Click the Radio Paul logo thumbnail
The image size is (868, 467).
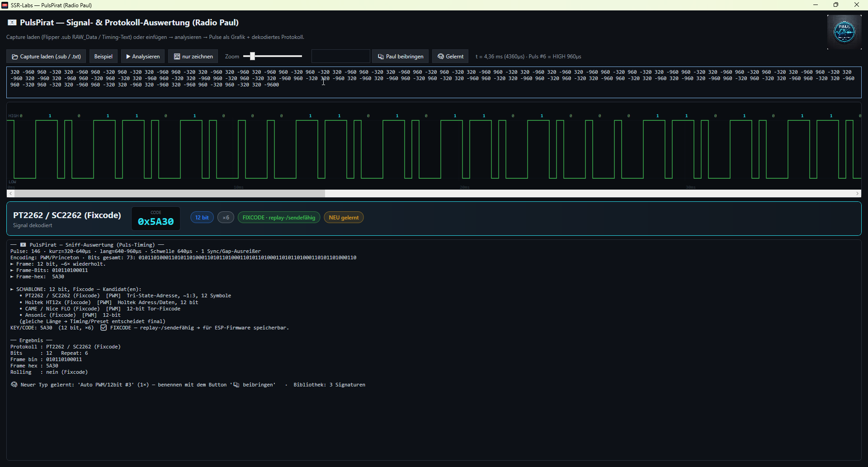[844, 32]
